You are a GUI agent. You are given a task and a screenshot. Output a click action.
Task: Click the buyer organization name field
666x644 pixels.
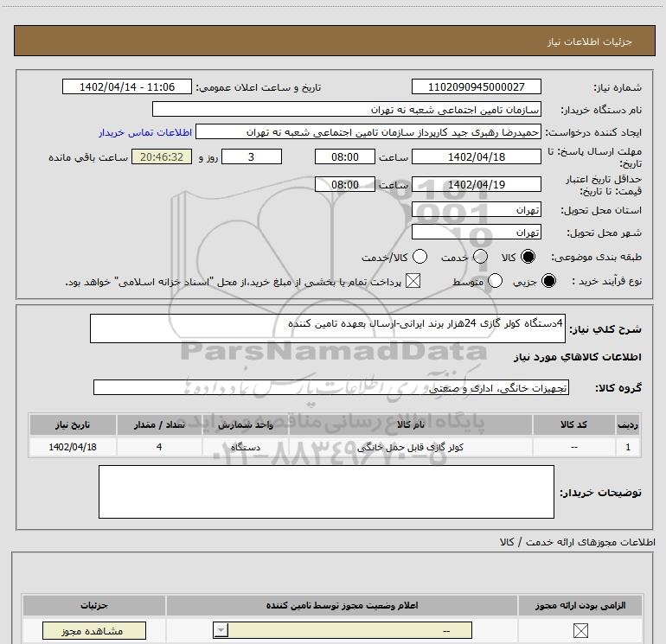pyautogui.click(x=347, y=109)
